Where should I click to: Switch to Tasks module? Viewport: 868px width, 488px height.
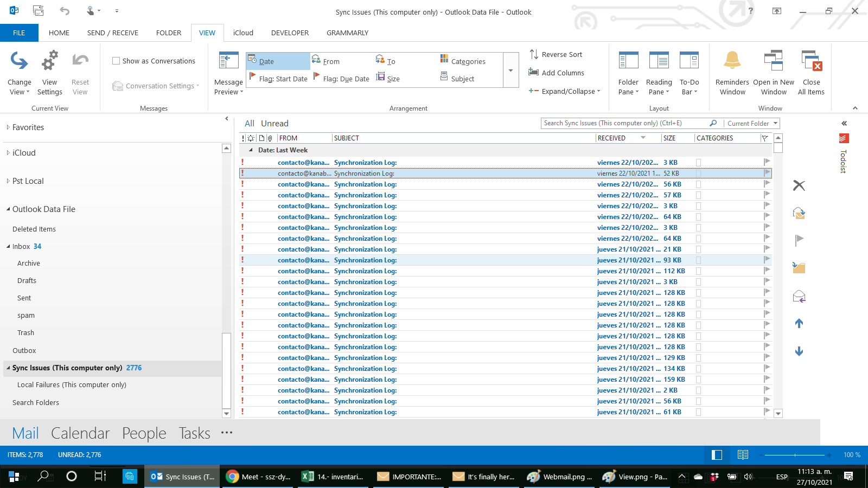(194, 433)
